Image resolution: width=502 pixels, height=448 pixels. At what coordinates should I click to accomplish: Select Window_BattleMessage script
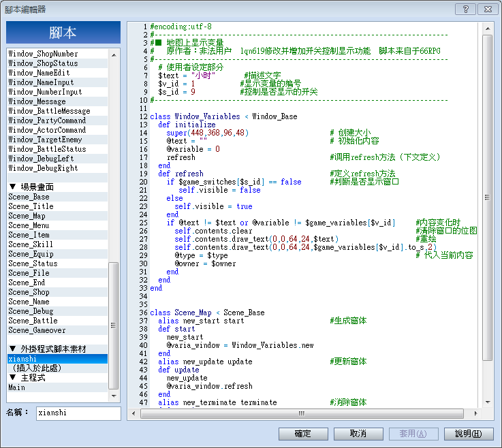click(x=58, y=111)
